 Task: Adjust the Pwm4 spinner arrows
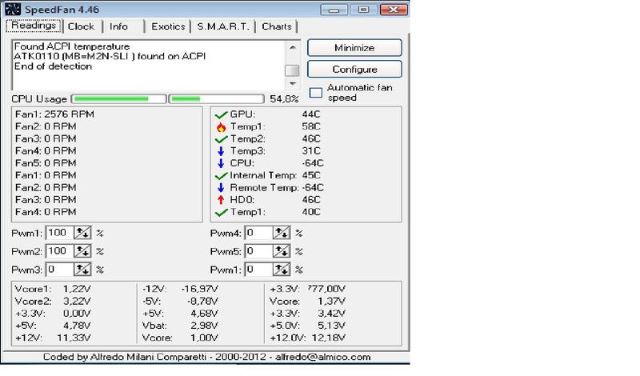pos(281,233)
